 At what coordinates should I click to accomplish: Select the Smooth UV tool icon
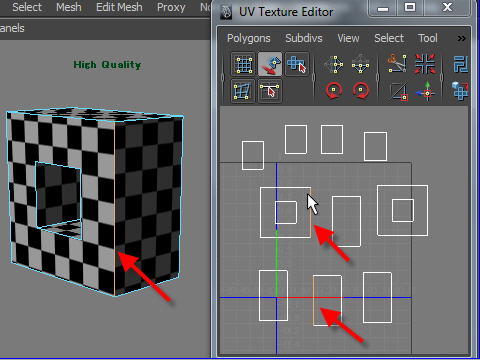243,91
